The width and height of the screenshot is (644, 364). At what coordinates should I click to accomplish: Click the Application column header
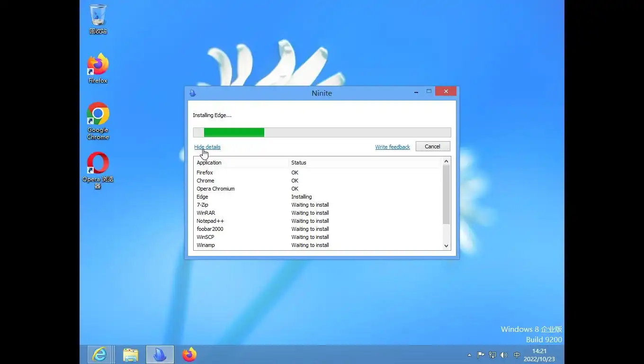(x=241, y=163)
